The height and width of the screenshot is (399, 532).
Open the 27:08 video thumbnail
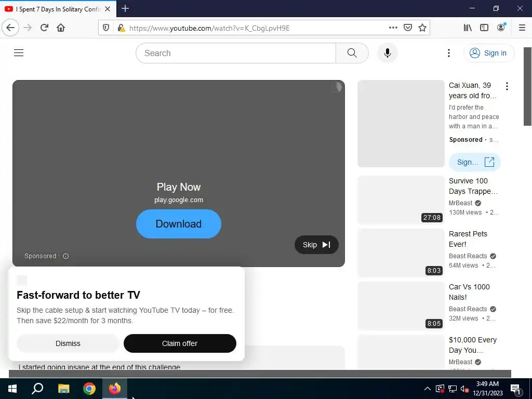point(401,200)
